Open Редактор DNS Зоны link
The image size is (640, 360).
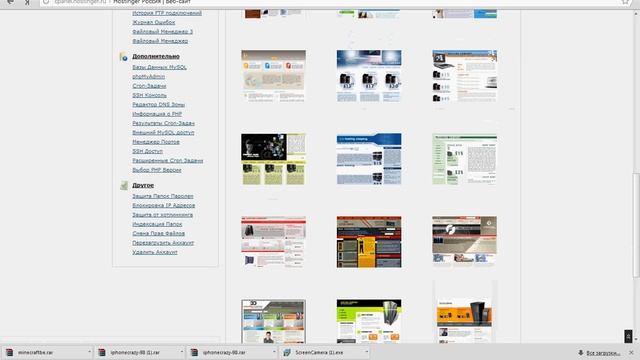click(158, 105)
